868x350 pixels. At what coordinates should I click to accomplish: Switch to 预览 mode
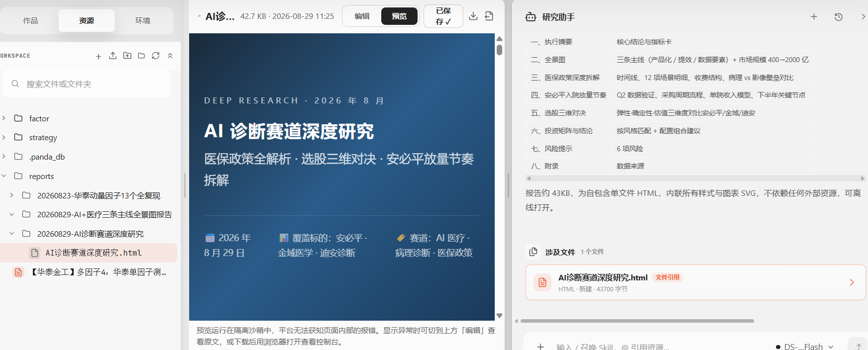coord(399,16)
